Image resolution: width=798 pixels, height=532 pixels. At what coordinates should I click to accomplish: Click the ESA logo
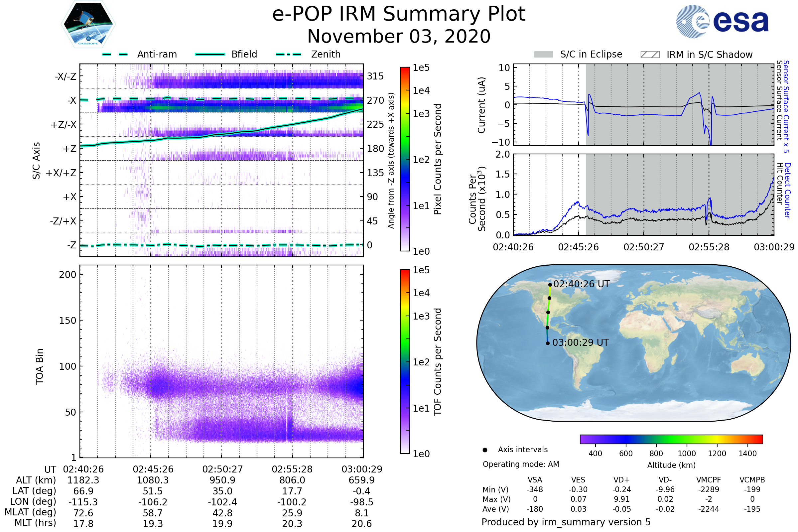[x=722, y=21]
